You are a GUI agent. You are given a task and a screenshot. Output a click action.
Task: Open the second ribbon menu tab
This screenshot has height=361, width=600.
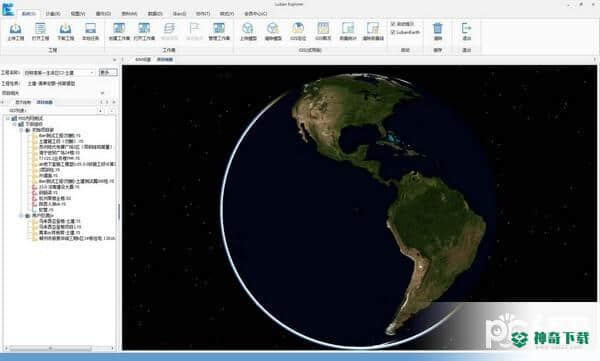[53, 13]
